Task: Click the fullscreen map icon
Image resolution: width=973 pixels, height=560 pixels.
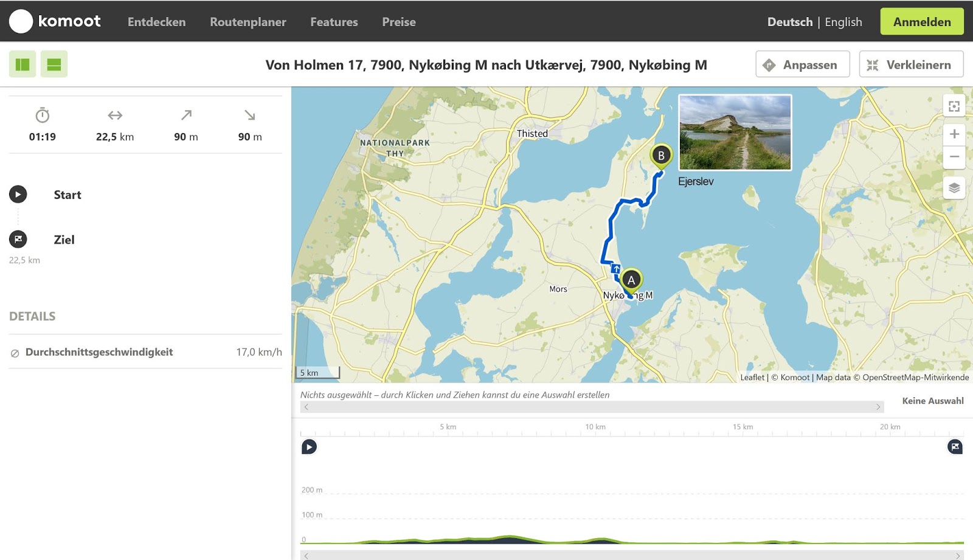Action: [954, 106]
